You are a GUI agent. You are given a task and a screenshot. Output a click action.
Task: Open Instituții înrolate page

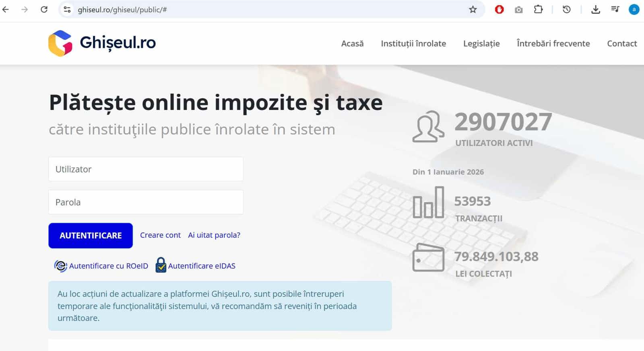point(413,43)
